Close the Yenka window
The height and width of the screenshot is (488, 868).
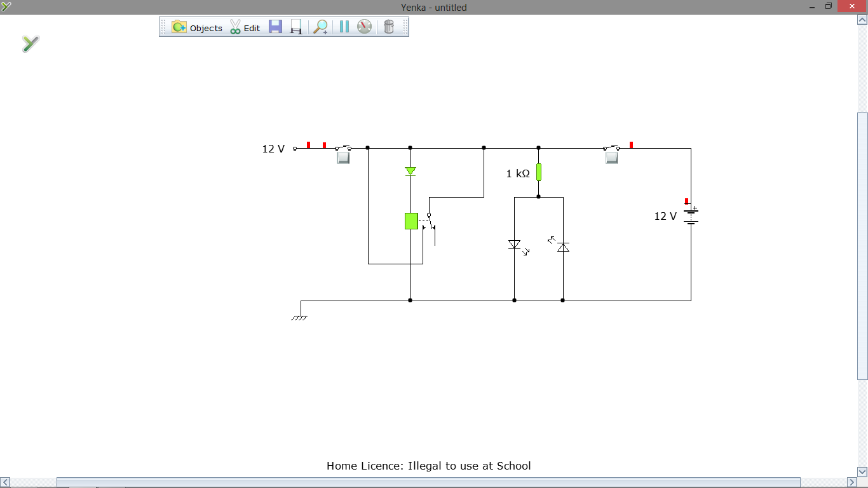pos(853,6)
